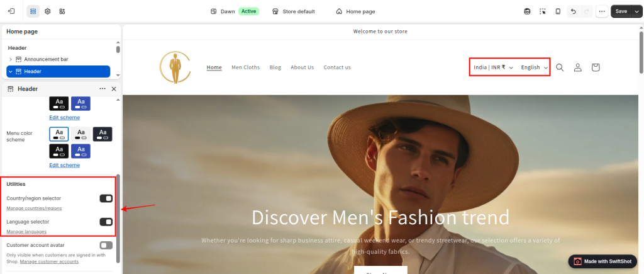Click the Welcome to our store announcement

380,31
